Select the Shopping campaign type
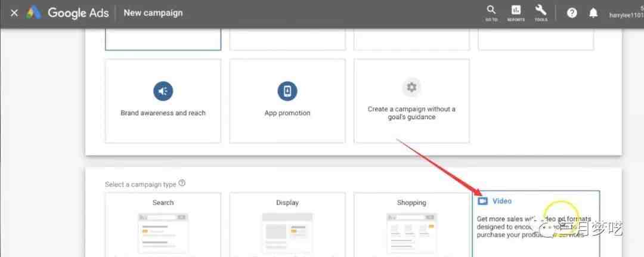This screenshot has height=257, width=644. point(411,203)
